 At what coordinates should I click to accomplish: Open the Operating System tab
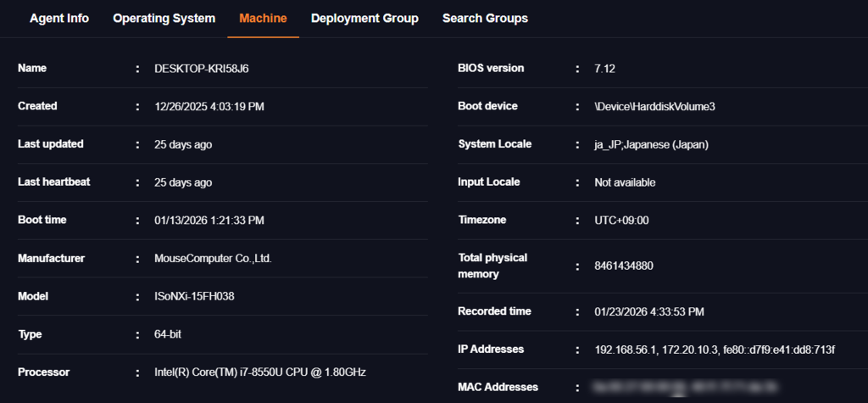[x=164, y=18]
